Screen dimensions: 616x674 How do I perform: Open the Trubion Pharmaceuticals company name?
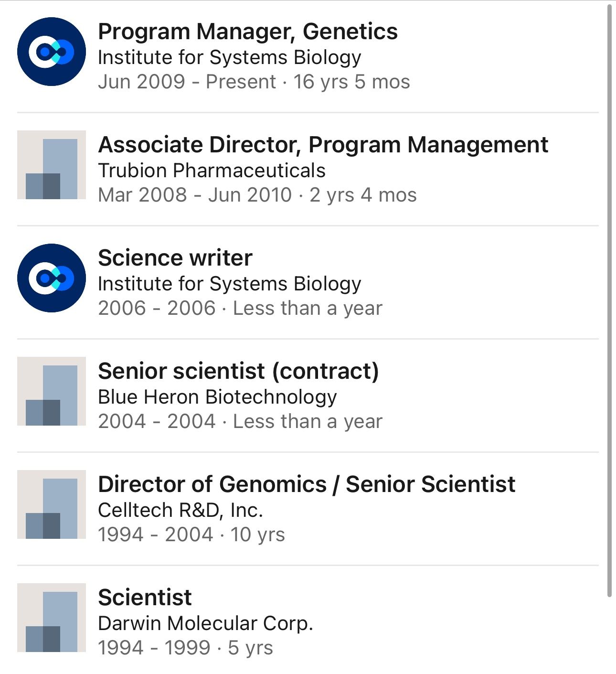coord(212,171)
